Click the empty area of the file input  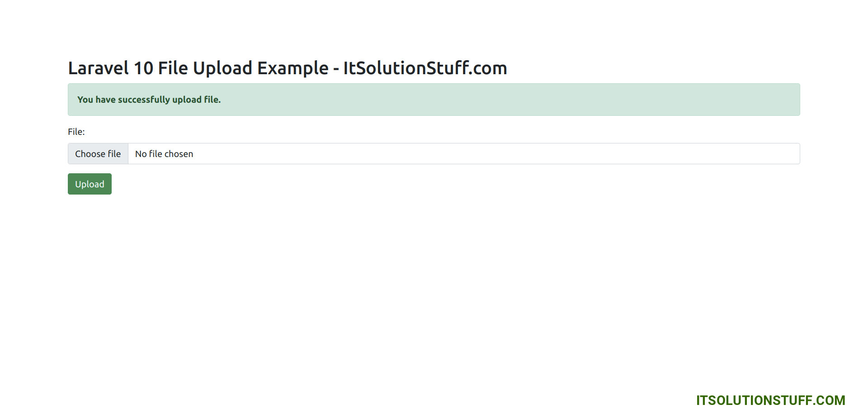[x=497, y=154]
